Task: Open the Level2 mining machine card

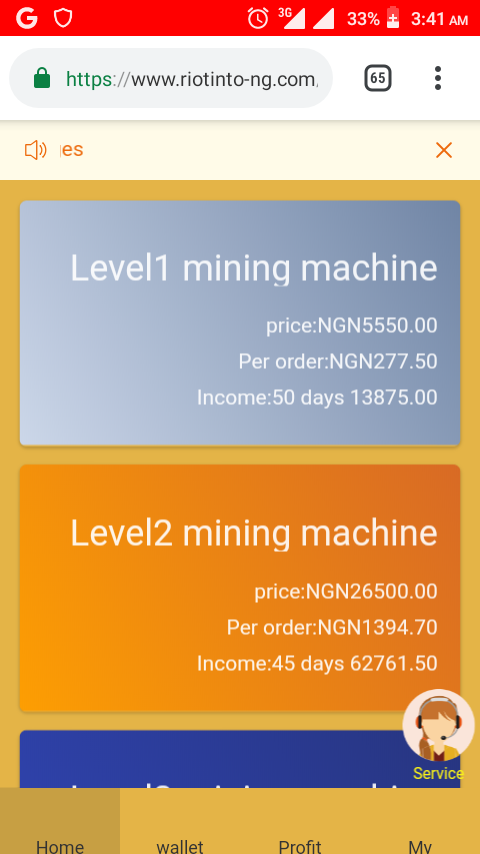Action: 240,588
